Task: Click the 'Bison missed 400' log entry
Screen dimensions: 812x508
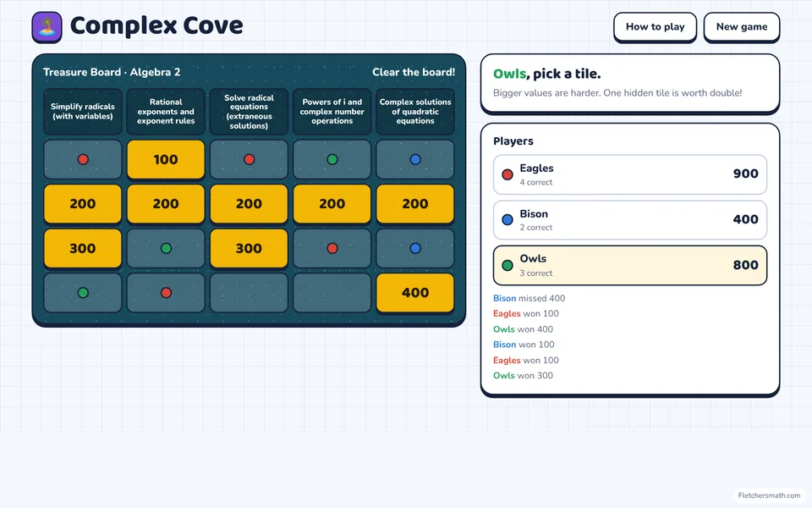Action: [529, 298]
